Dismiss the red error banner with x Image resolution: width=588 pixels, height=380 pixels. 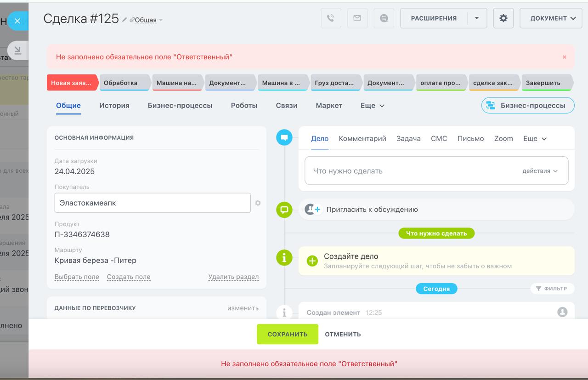coord(565,57)
